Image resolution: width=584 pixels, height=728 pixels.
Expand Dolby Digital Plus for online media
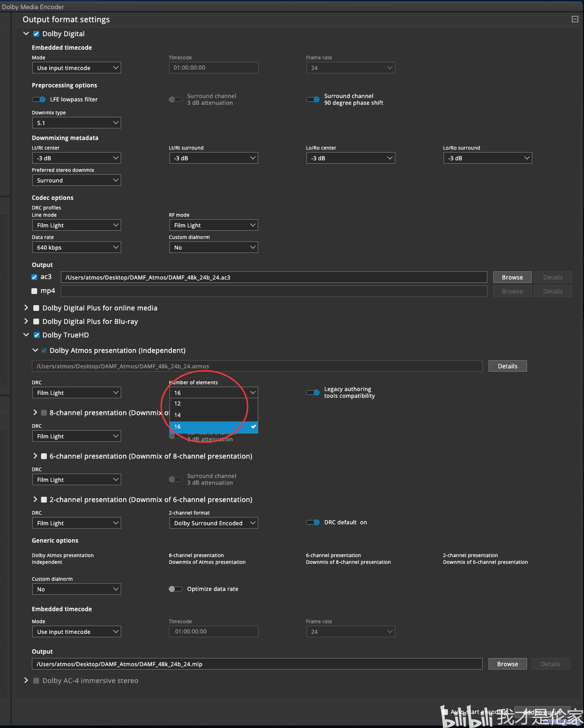26,308
